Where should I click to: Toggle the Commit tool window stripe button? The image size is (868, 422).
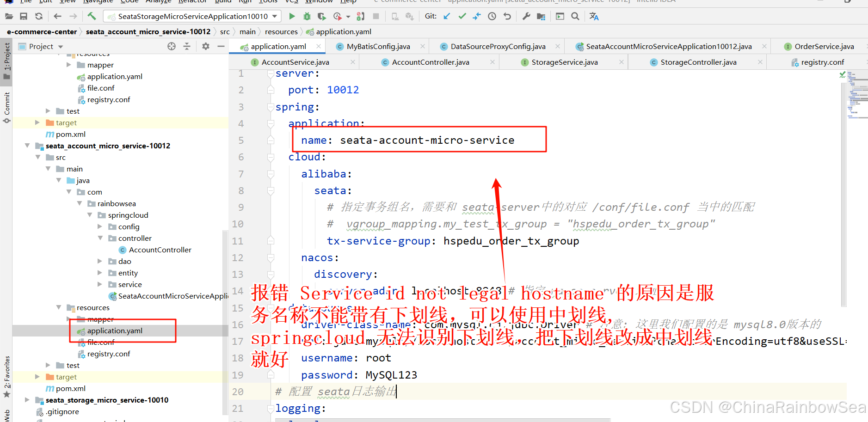pyautogui.click(x=7, y=107)
